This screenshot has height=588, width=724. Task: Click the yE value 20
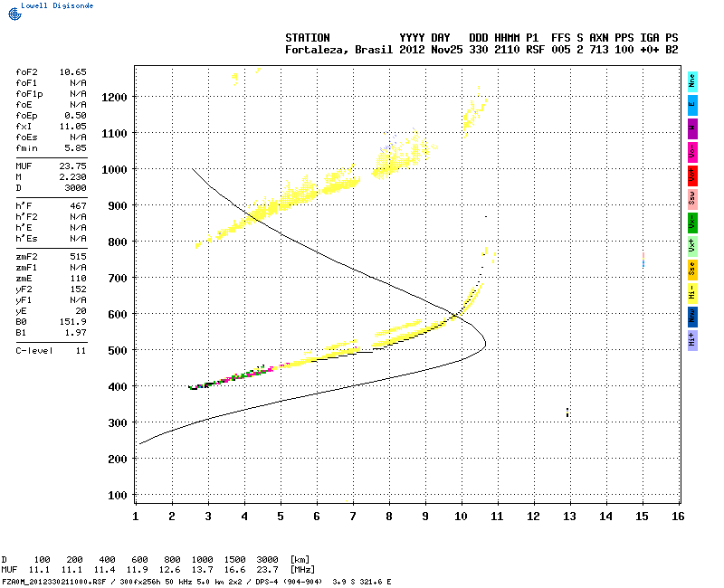[x=81, y=311]
